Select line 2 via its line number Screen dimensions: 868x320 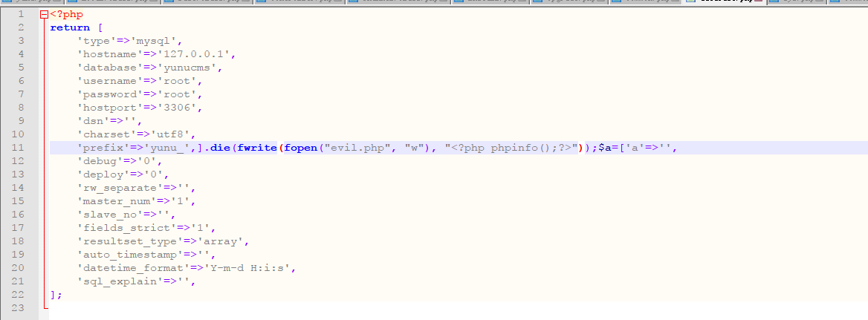tap(21, 28)
